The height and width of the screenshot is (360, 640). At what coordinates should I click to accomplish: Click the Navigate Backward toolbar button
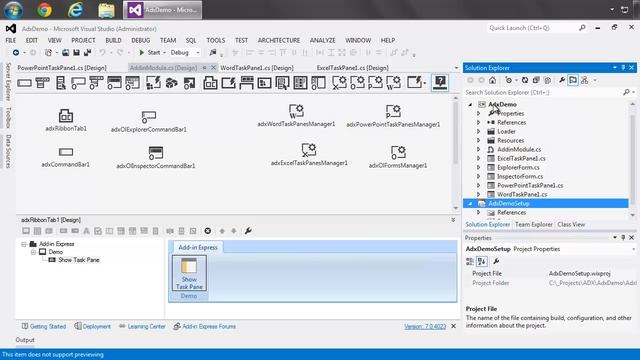click(16, 53)
